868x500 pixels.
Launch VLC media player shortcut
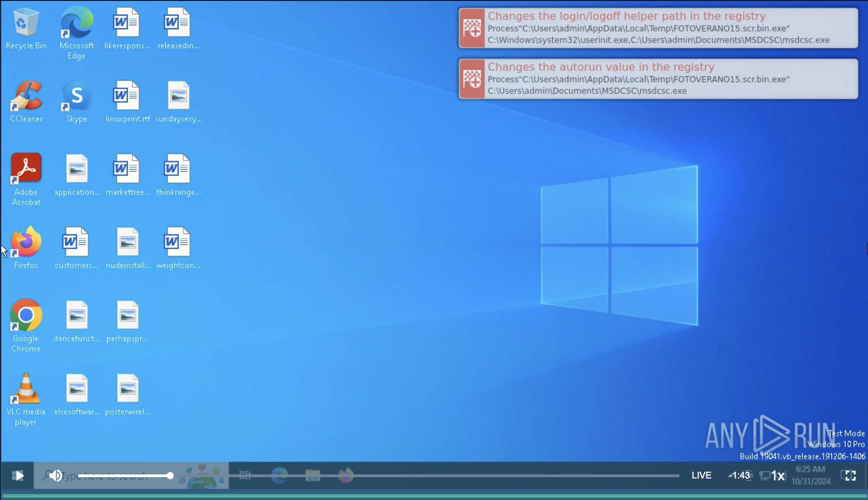pos(26,394)
